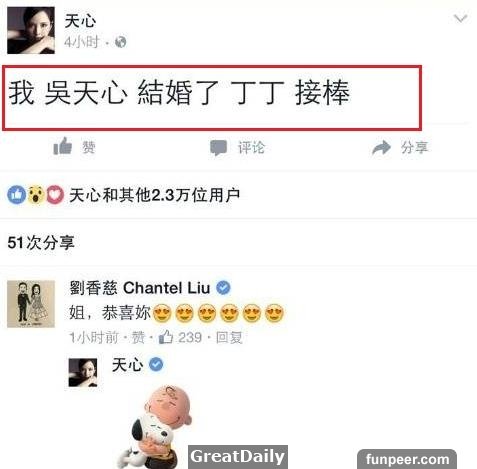477x469 pixels.
Task: Click the globe public-privacy icon
Action: click(120, 42)
